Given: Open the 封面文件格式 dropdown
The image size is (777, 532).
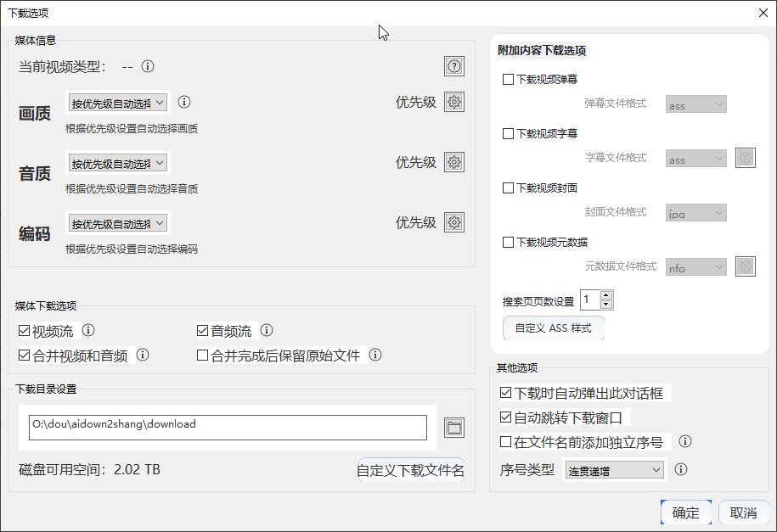Looking at the screenshot, I should coord(695,212).
